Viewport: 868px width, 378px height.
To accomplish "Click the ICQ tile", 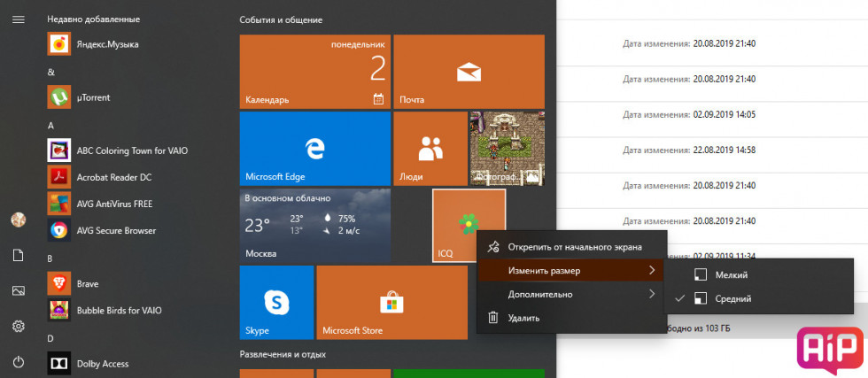I will tap(469, 225).
